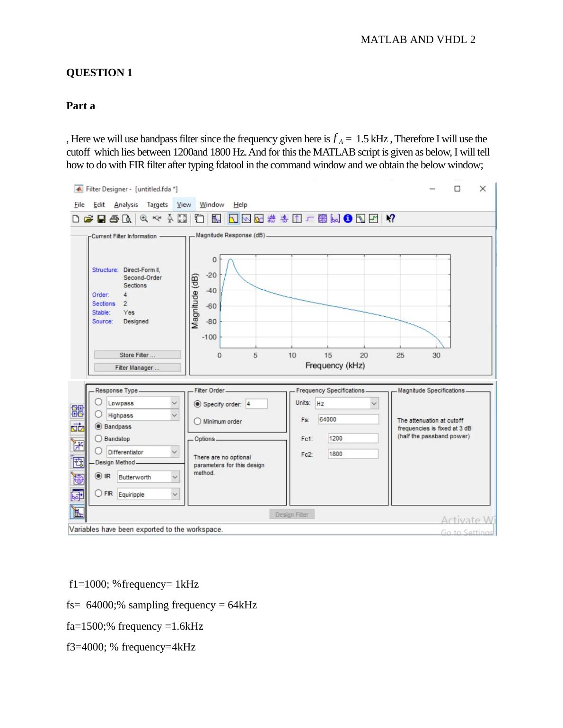This screenshot has height=728, width=563.
Task: Open the Analysis menu
Action: coord(126,205)
